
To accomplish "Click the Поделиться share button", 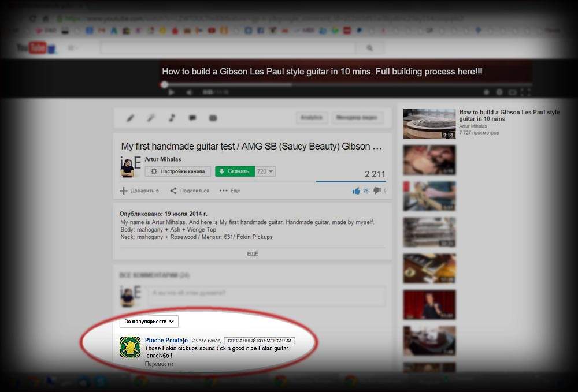I will [190, 191].
